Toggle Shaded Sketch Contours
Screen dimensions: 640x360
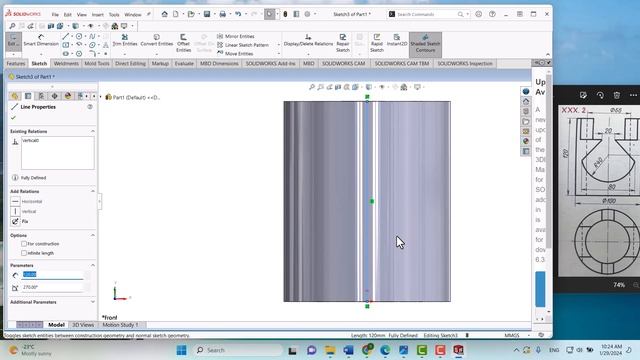(425, 44)
